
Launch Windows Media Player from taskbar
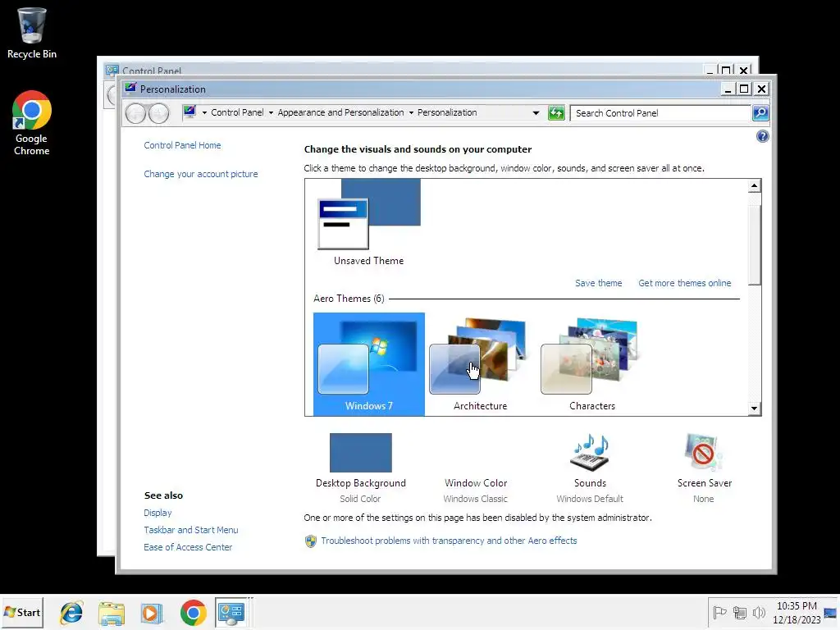click(x=152, y=613)
